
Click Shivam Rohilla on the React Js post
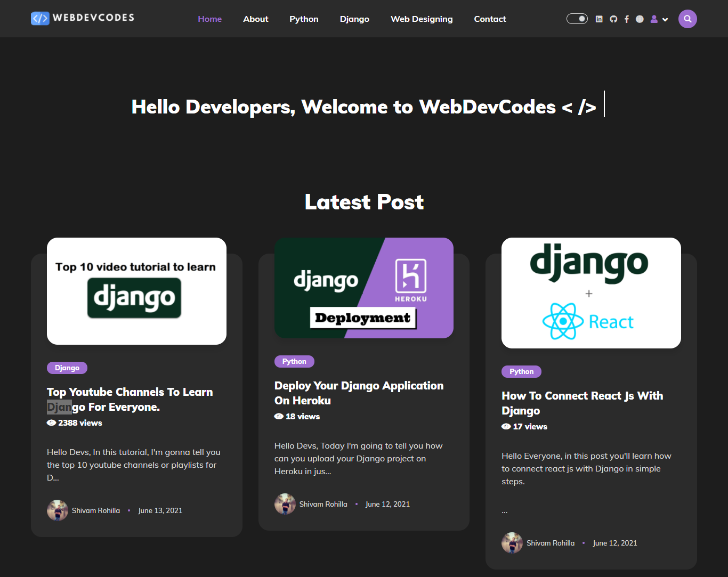tap(551, 543)
